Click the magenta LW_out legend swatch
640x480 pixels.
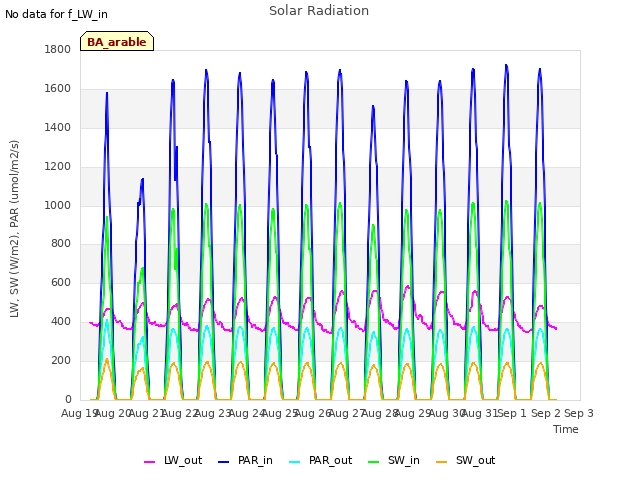pos(149,462)
